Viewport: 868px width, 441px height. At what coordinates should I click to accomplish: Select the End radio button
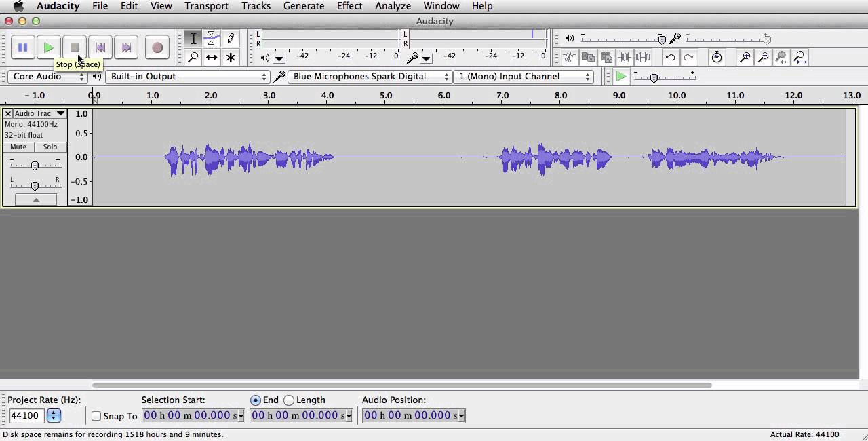point(255,400)
